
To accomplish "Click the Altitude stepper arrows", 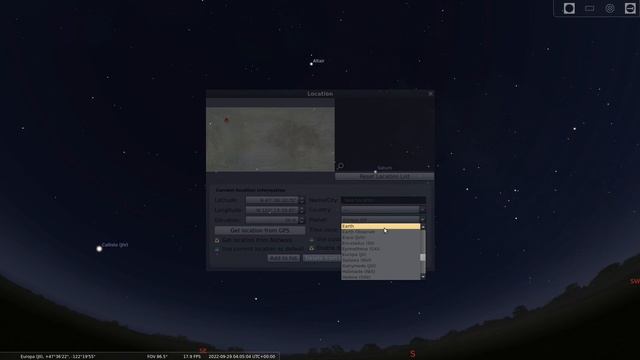I will pos(302,220).
